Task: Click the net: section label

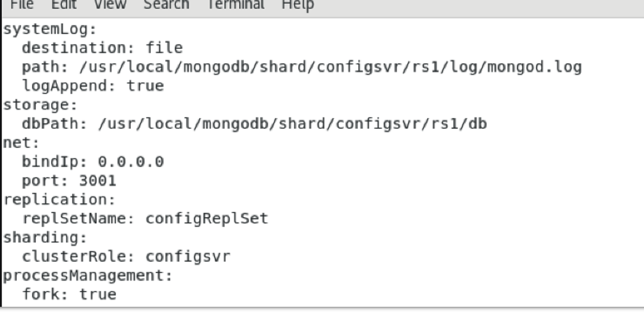Action: (x=15, y=142)
